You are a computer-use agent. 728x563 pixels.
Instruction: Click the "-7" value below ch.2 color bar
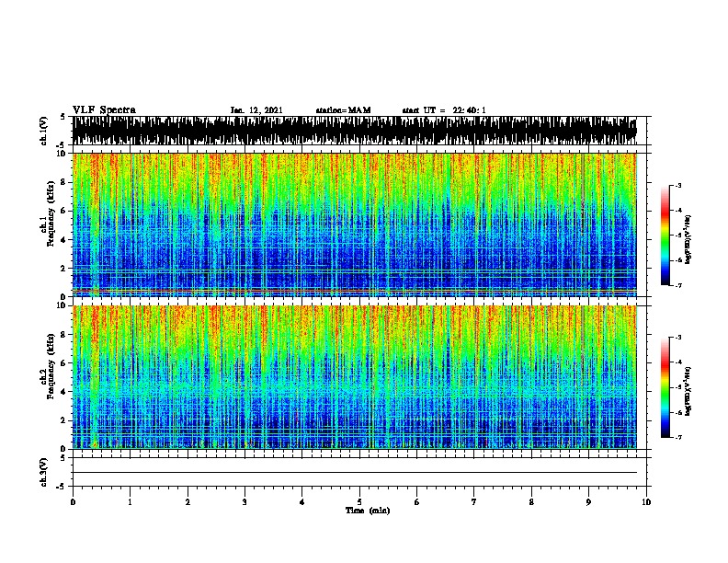point(677,437)
